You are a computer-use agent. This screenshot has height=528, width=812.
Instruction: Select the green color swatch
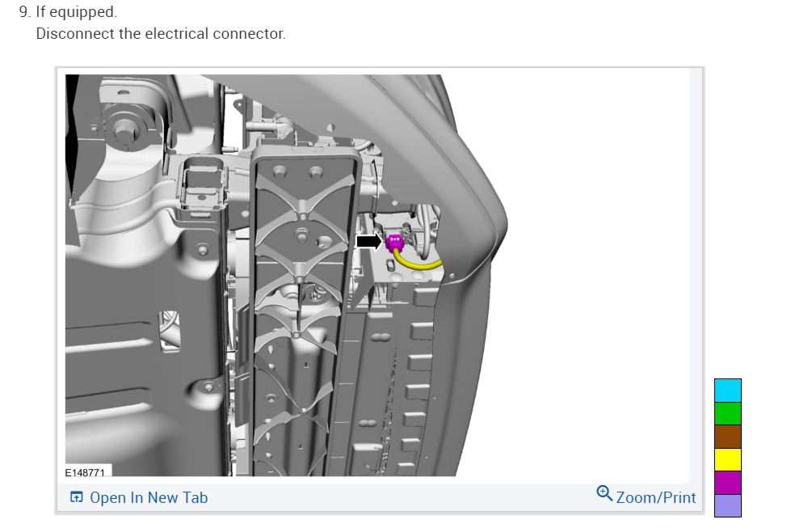[728, 413]
